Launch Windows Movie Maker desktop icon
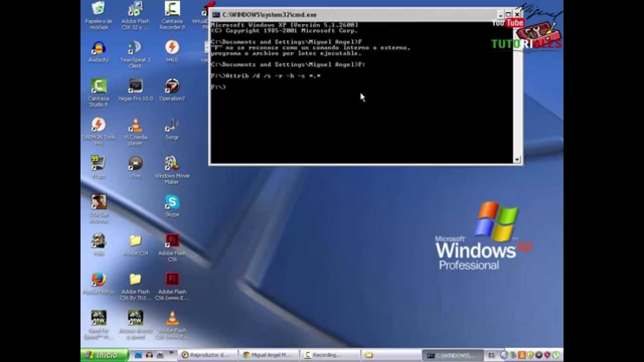Image resolution: width=644 pixels, height=362 pixels. click(172, 163)
